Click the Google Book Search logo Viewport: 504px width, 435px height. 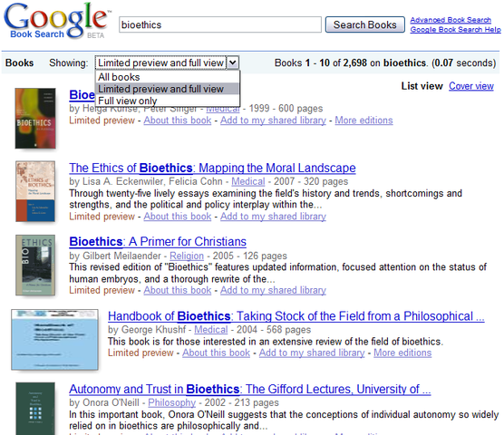coord(57,21)
